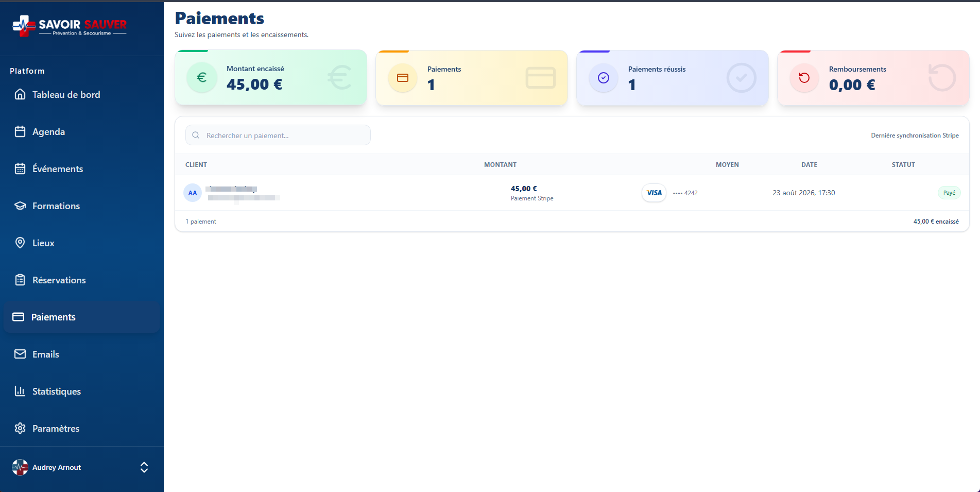This screenshot has width=980, height=492.
Task: Click the 45,00 € amount in the payment row
Action: [524, 189]
